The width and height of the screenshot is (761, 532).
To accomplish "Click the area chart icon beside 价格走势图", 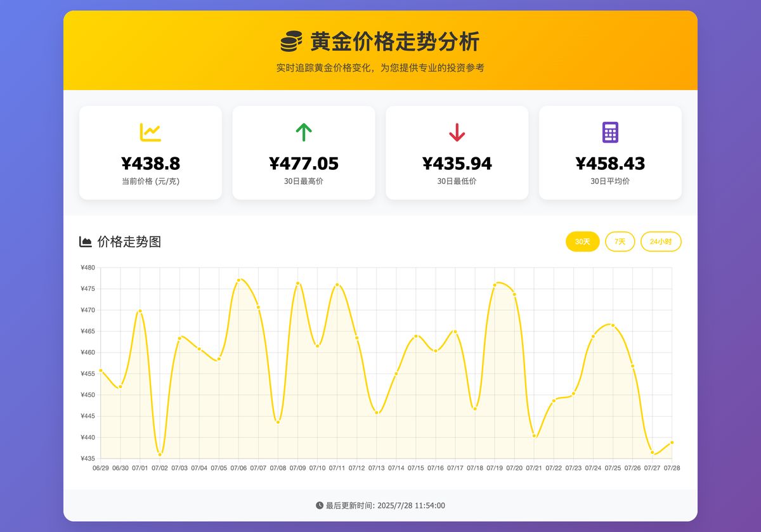I will point(85,242).
